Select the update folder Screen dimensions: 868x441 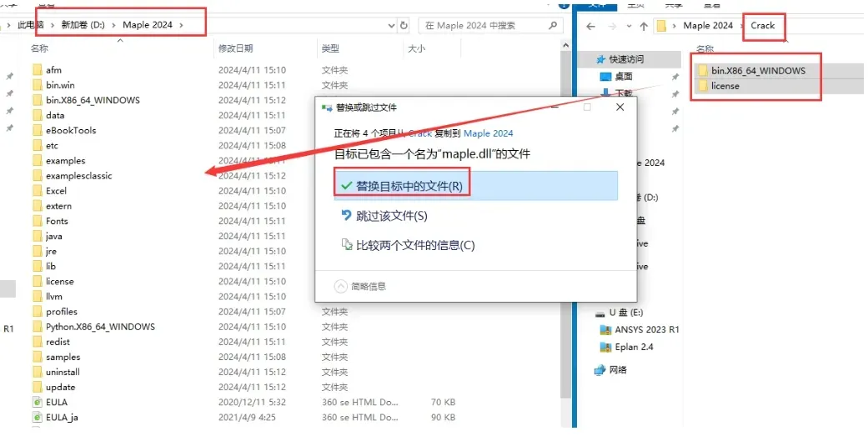(60, 388)
